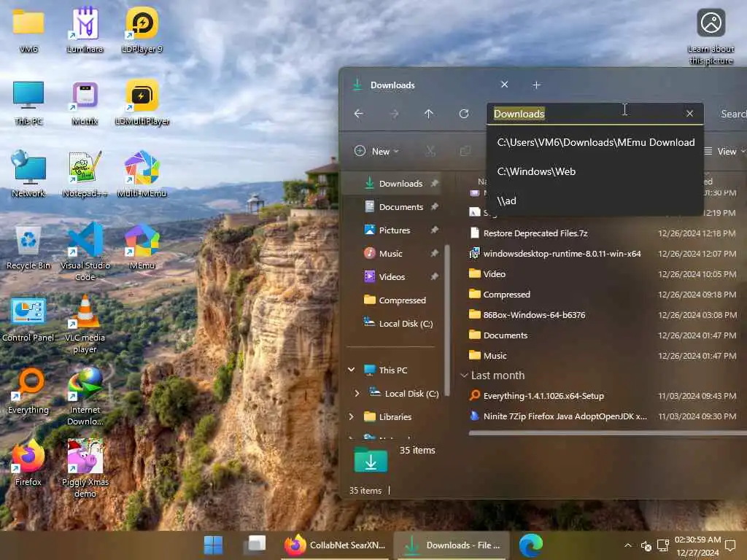Open Network desktop icon
The height and width of the screenshot is (560, 747).
(28, 174)
